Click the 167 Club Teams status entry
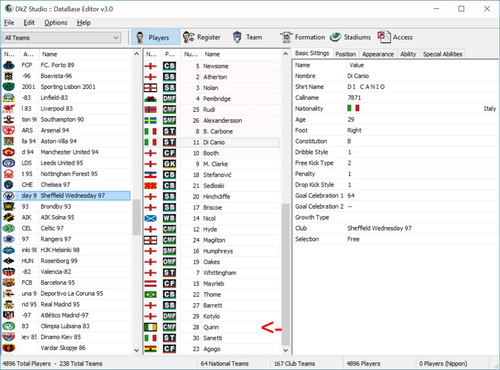 pos(294,363)
